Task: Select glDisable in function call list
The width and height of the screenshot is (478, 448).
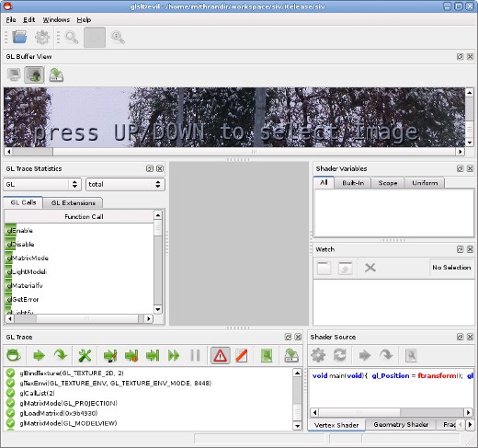Action: pyautogui.click(x=79, y=244)
